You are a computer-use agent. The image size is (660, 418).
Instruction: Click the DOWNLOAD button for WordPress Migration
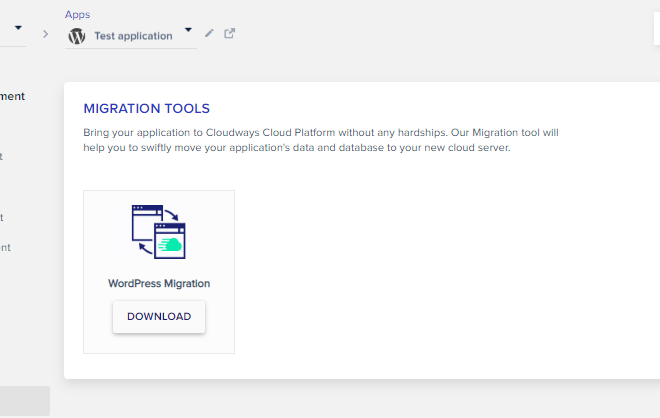coord(159,317)
